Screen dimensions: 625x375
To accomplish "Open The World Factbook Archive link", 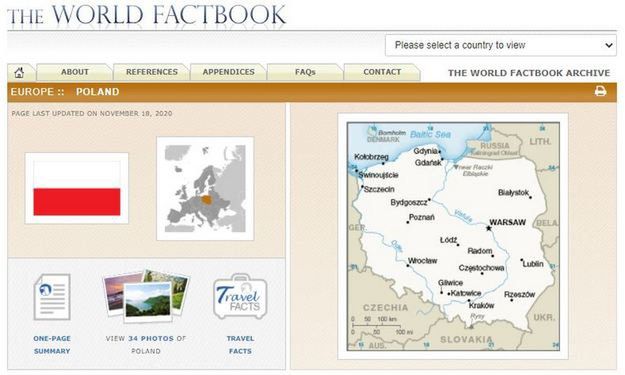I will (529, 73).
